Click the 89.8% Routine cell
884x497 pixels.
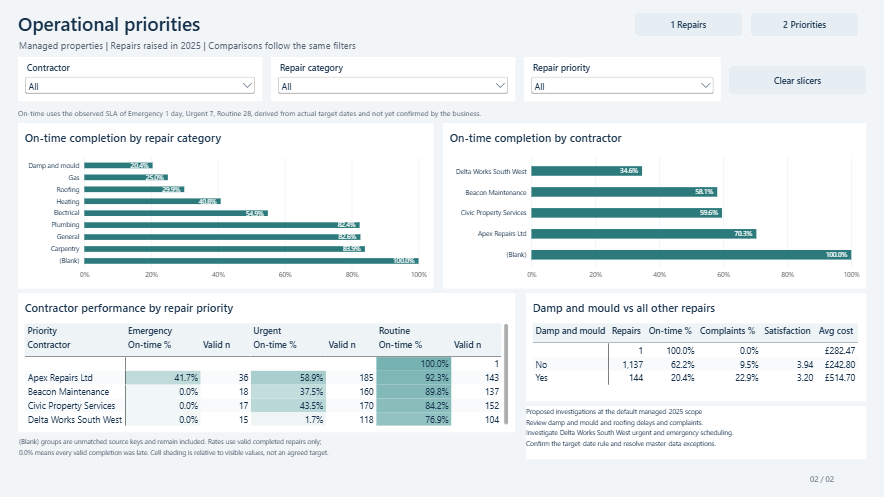click(x=414, y=392)
